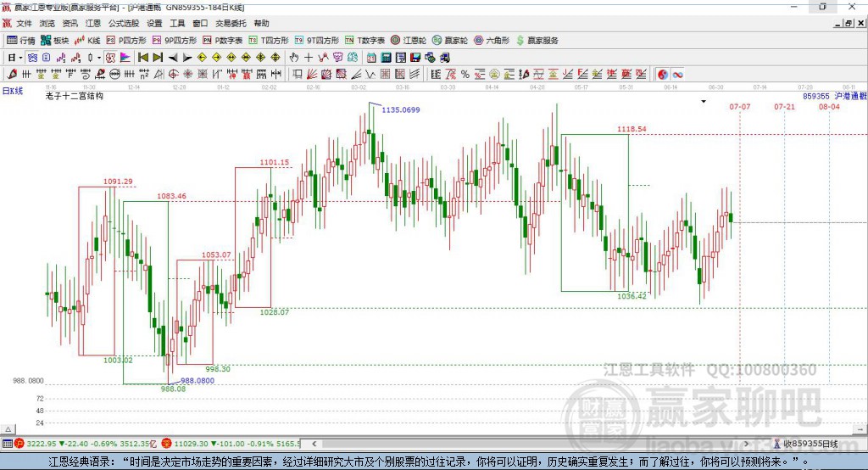Image resolution: width=868 pixels, height=470 pixels.
Task: Jump to the last bar
Action: coord(158,58)
